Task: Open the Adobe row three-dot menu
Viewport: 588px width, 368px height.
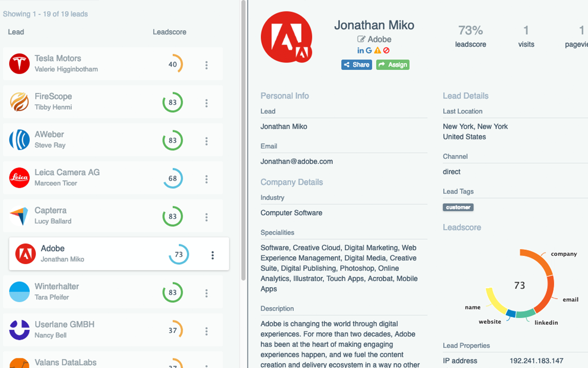Action: 212,255
